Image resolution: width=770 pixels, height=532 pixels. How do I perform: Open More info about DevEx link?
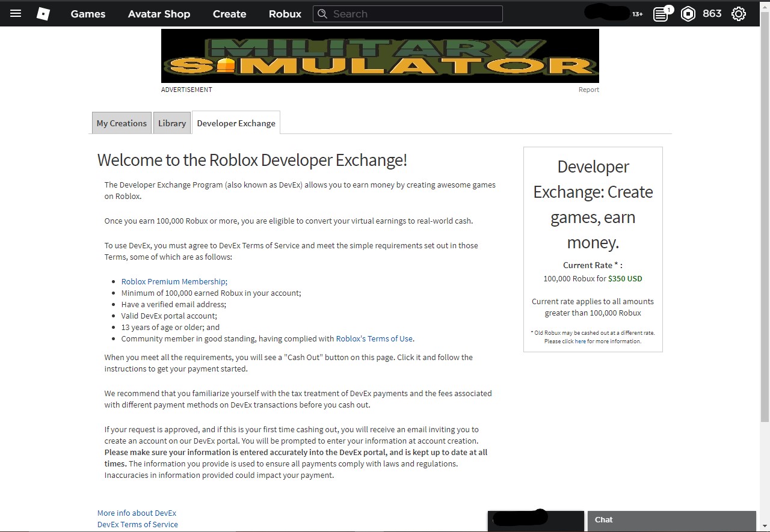pyautogui.click(x=137, y=513)
